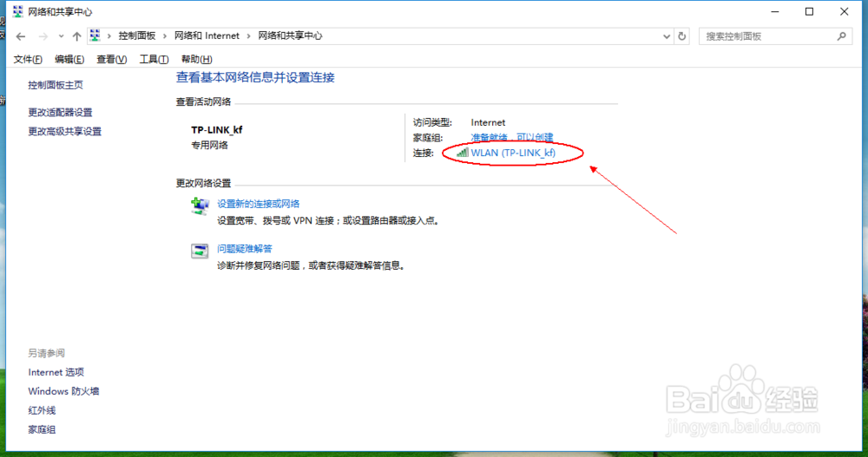868x457 pixels.
Task: Minimize the 网络和共享中心 window
Action: 775,11
